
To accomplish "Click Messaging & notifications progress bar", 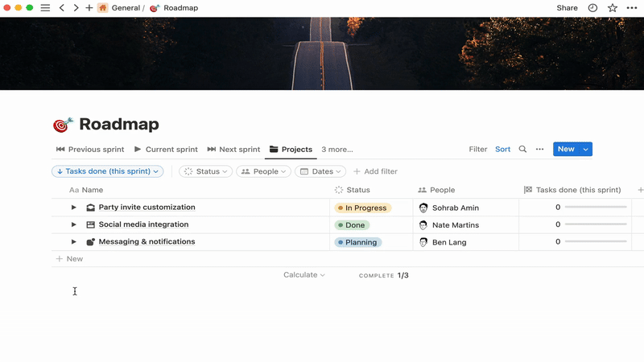I will [x=596, y=241].
